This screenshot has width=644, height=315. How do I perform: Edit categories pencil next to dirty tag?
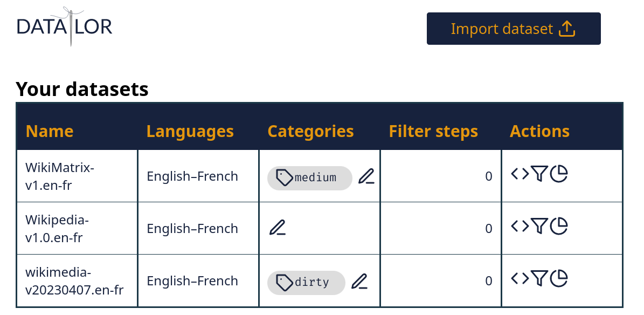[x=359, y=282]
